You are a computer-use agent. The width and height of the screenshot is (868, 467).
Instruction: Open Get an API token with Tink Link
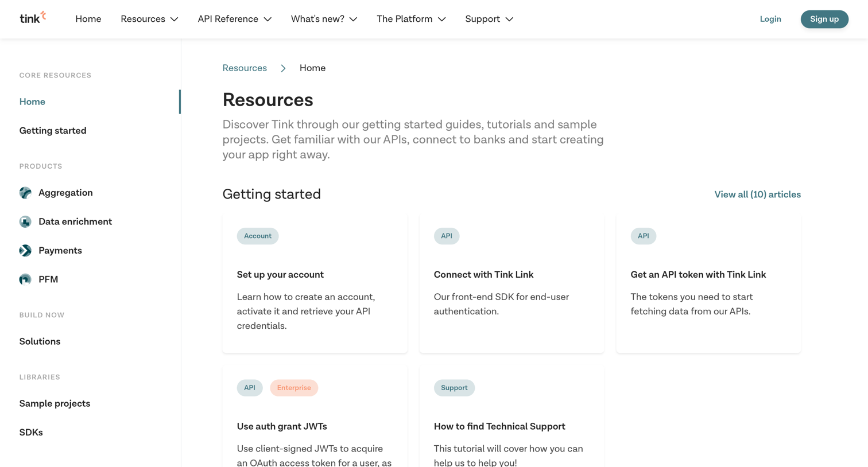pyautogui.click(x=708, y=284)
